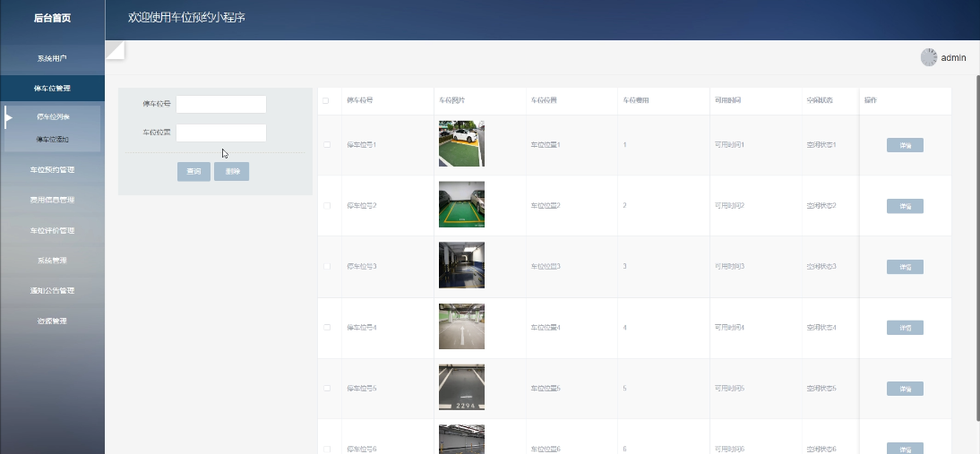Click the 可用时间 column header
This screenshot has width=980, height=454.
tap(728, 100)
